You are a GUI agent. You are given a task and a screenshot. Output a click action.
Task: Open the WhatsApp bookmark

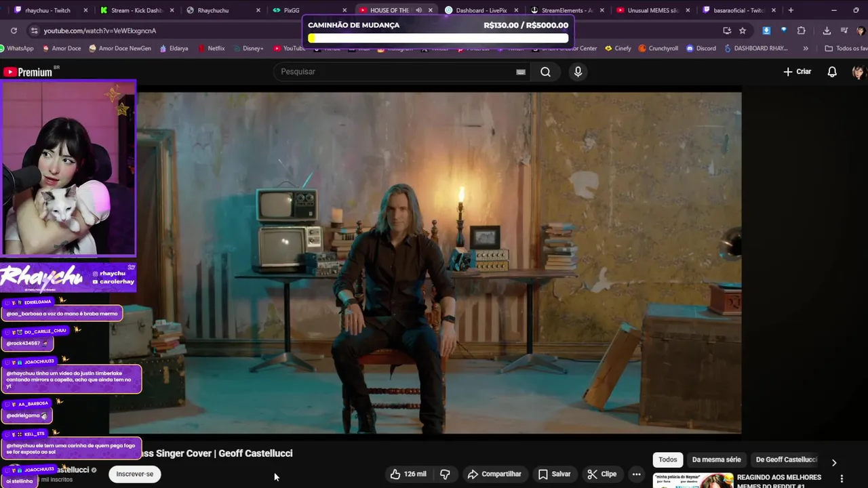[x=17, y=48]
